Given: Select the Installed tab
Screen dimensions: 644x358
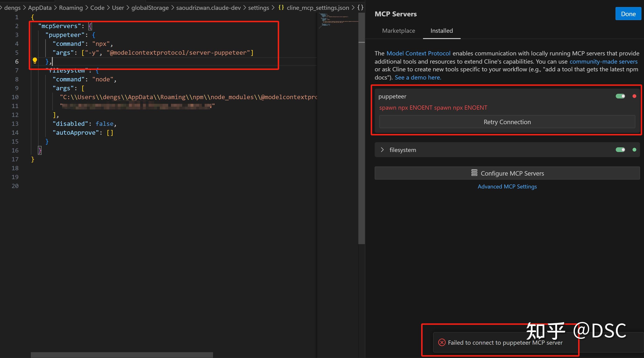Looking at the screenshot, I should [x=441, y=31].
